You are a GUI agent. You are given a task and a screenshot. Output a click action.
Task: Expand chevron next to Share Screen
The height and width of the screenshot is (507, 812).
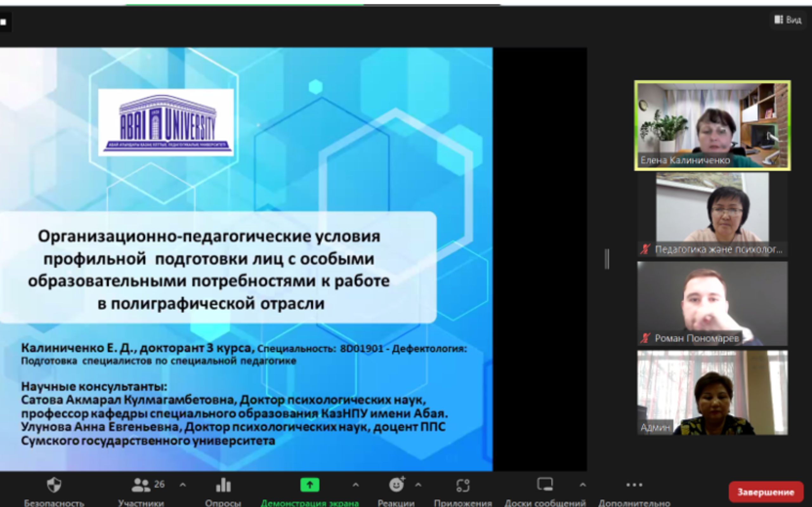(x=356, y=485)
